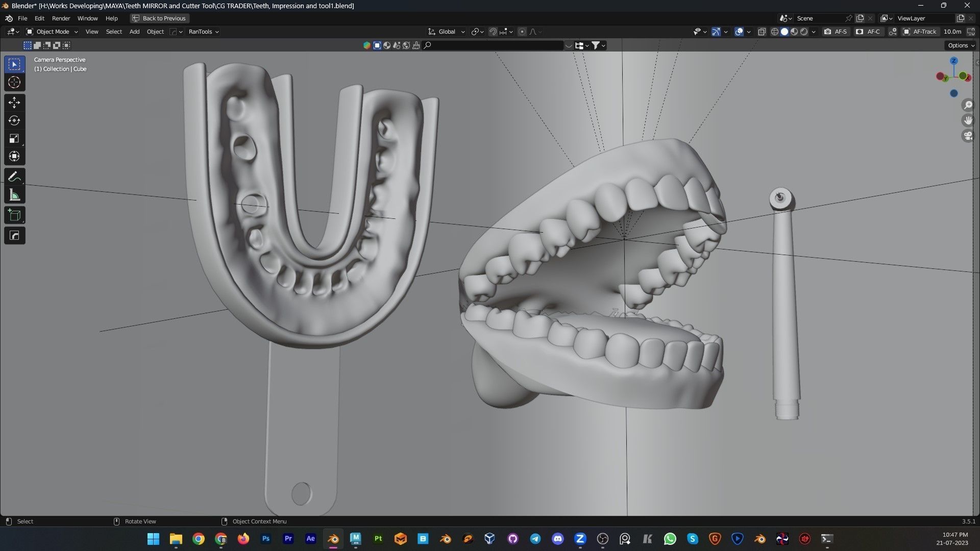Activate the 3D Cursor tool
Screen dimensions: 980x551
14,82
